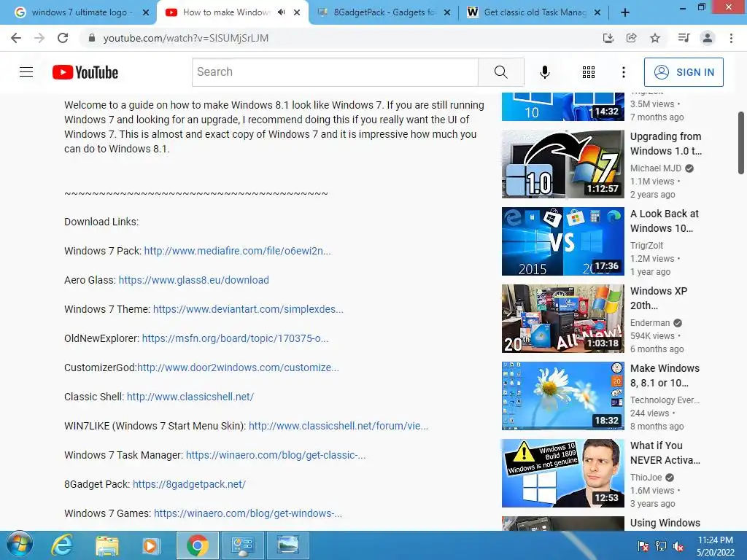The width and height of the screenshot is (747, 560).
Task: Open a new browser tab
Action: tap(625, 13)
